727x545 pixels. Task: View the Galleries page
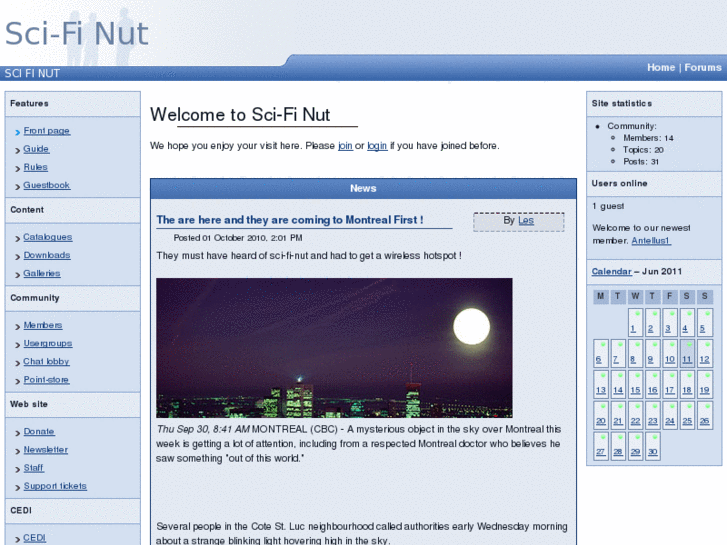(41, 273)
